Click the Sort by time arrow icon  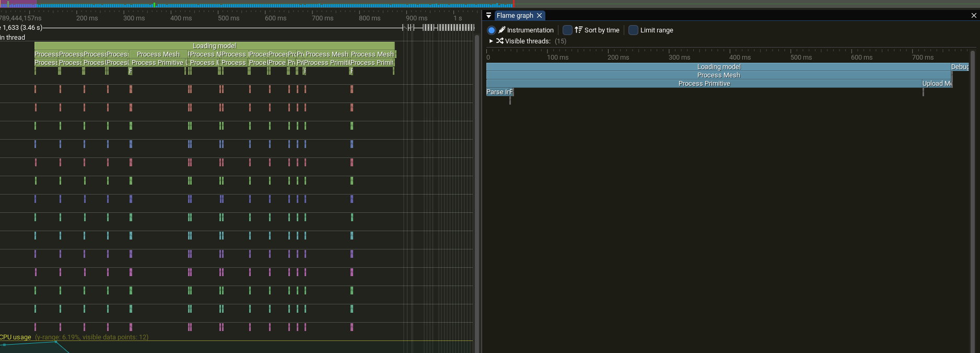[578, 30]
